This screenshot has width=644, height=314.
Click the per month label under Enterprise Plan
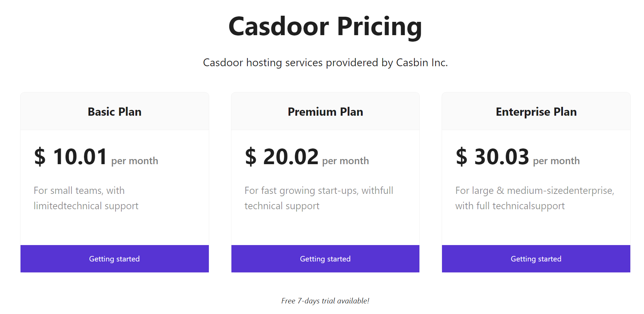[x=555, y=160]
